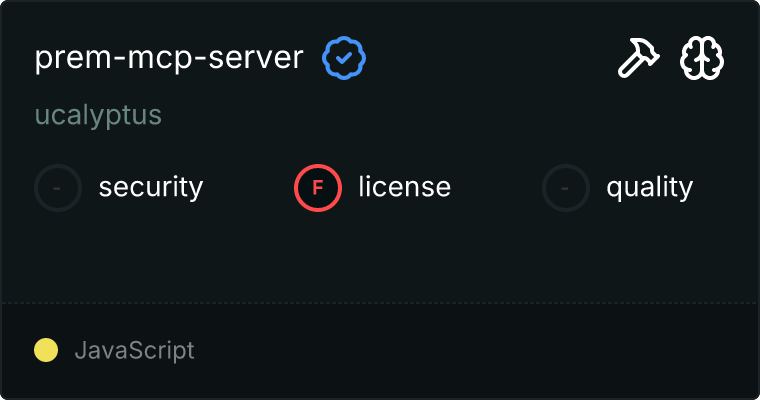
Task: Open the prem-mcp-server title link
Action: coord(168,58)
